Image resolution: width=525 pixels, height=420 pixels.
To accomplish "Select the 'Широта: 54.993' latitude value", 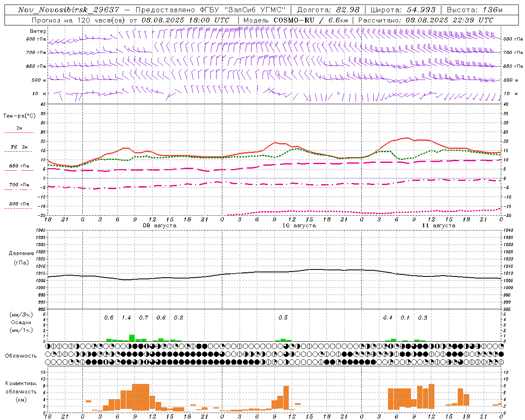I will pos(403,10).
